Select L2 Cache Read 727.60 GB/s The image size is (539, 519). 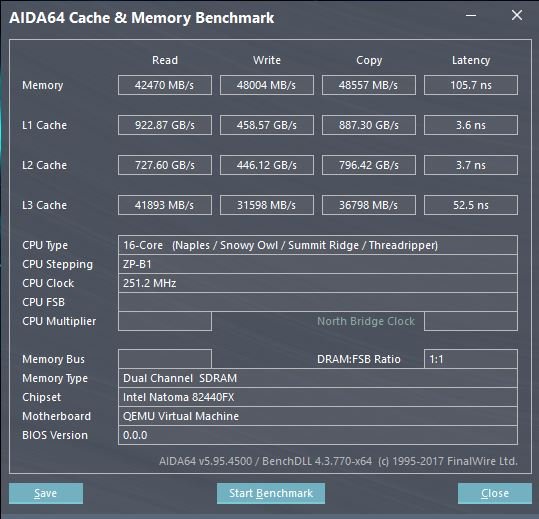(165, 165)
